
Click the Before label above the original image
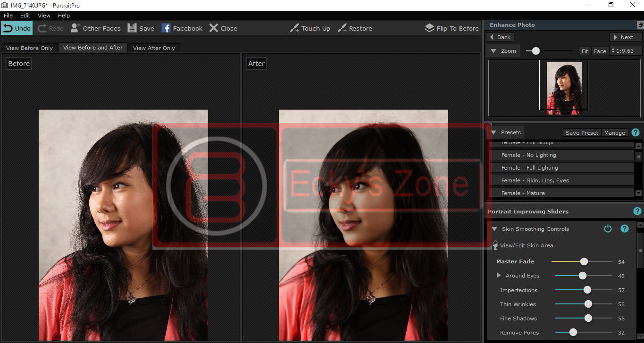coord(19,64)
